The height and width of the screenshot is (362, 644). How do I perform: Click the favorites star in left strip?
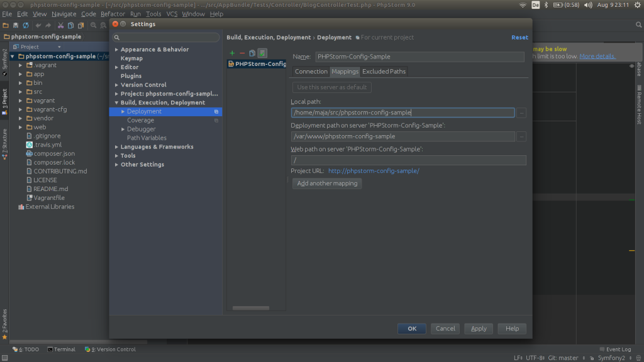(4, 337)
